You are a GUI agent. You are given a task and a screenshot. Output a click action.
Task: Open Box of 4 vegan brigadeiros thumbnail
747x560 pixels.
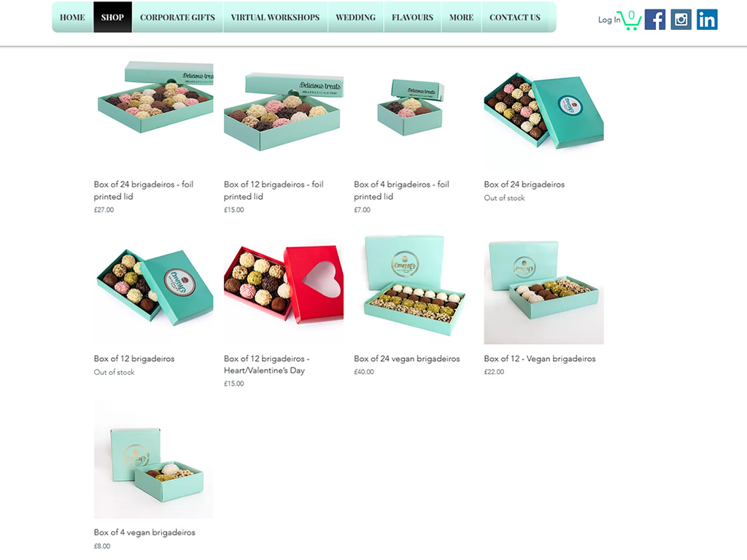153,459
